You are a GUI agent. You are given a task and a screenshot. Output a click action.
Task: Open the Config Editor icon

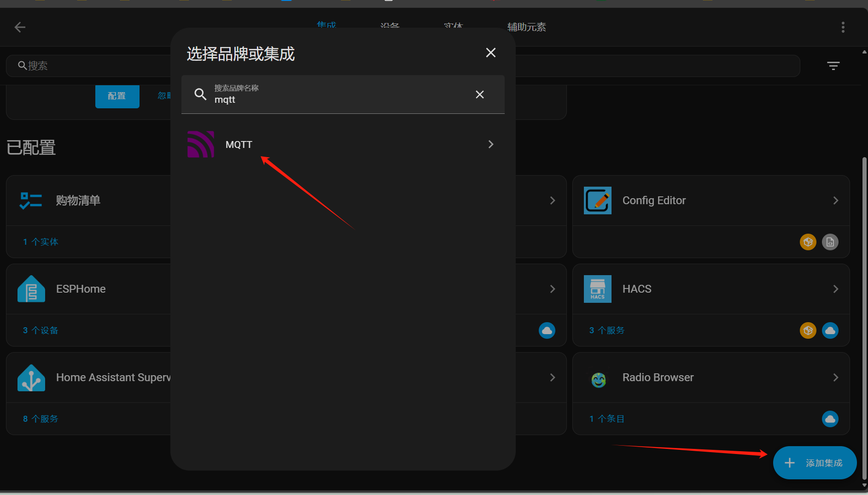click(x=598, y=200)
